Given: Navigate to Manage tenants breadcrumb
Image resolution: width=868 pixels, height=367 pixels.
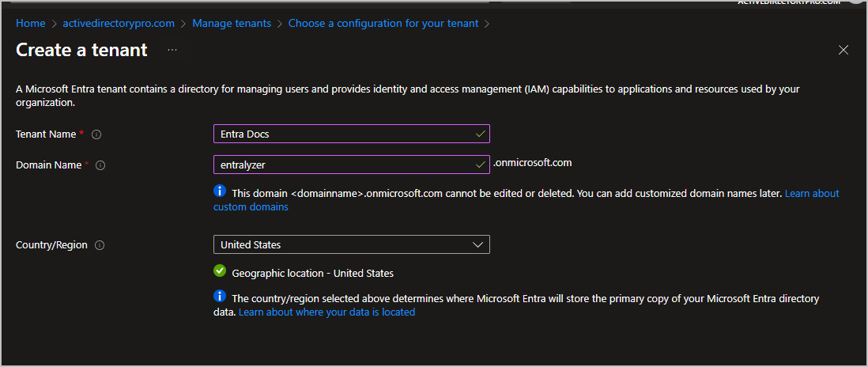Looking at the screenshot, I should tap(231, 23).
